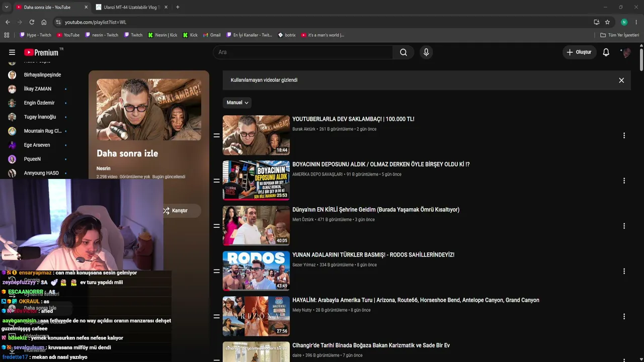This screenshot has height=362, width=644.
Task: Visit the Mely Nutty channel link
Action: coord(302,310)
